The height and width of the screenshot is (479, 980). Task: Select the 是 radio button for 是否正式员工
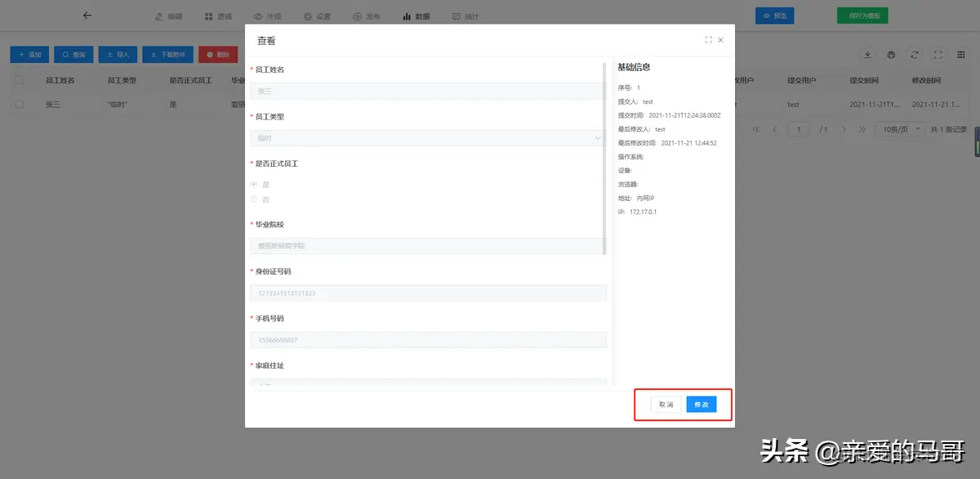point(253,185)
